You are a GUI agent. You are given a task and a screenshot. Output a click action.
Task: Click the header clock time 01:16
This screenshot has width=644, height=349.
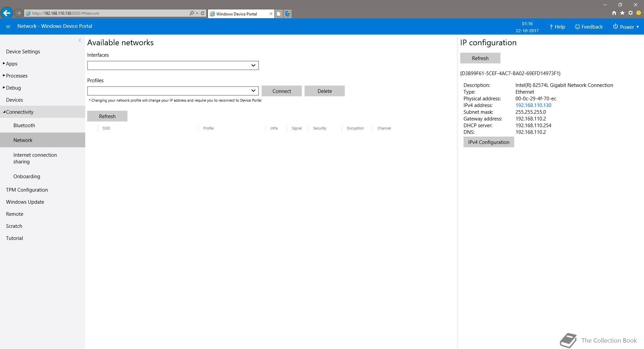coord(527,23)
